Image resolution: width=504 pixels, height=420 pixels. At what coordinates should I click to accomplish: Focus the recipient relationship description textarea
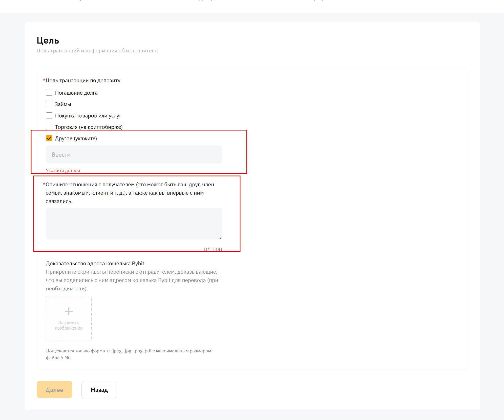[x=134, y=224]
